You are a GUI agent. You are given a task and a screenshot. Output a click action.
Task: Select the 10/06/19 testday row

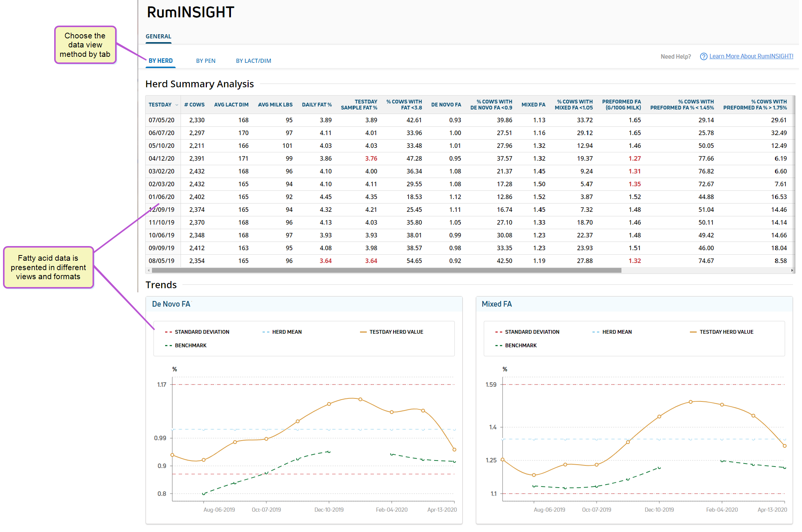tap(470, 235)
